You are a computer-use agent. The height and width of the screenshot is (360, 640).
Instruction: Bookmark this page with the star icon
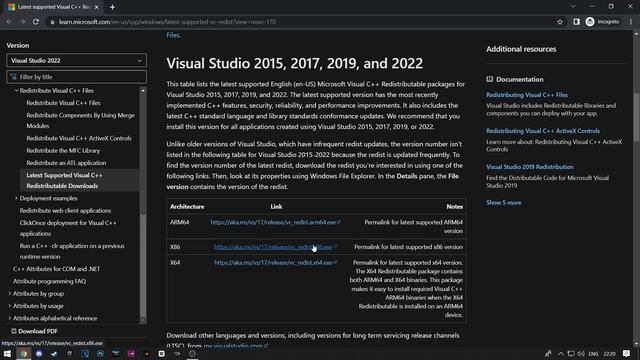tap(560, 22)
